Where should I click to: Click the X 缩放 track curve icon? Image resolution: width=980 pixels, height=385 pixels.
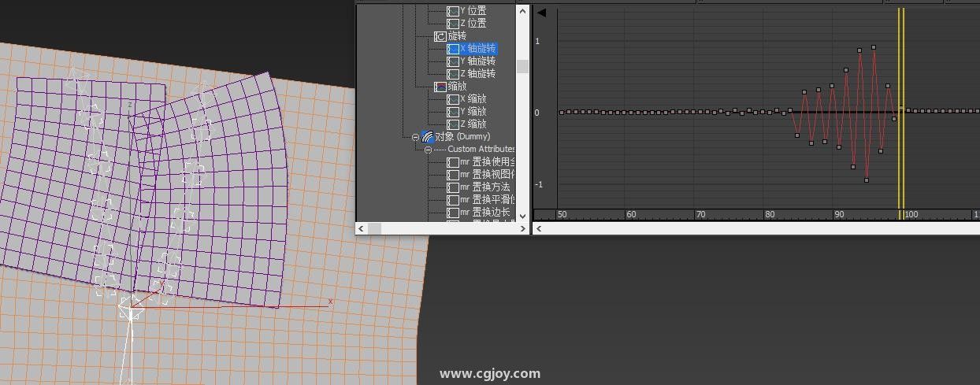(453, 99)
